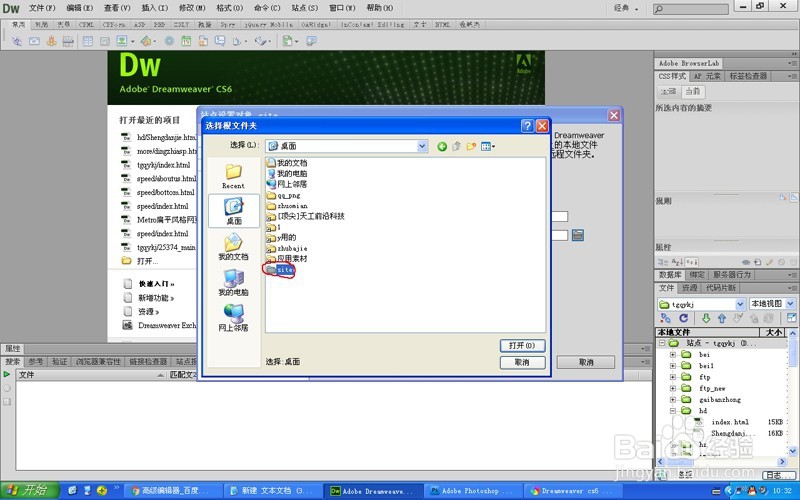Click the 打开(O) button
Screen dimensions: 800x500
[522, 345]
